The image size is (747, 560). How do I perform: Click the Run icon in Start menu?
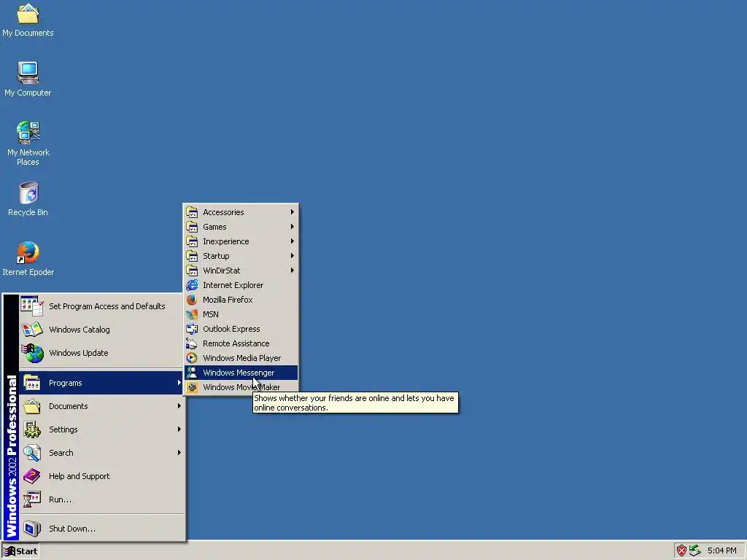click(32, 499)
